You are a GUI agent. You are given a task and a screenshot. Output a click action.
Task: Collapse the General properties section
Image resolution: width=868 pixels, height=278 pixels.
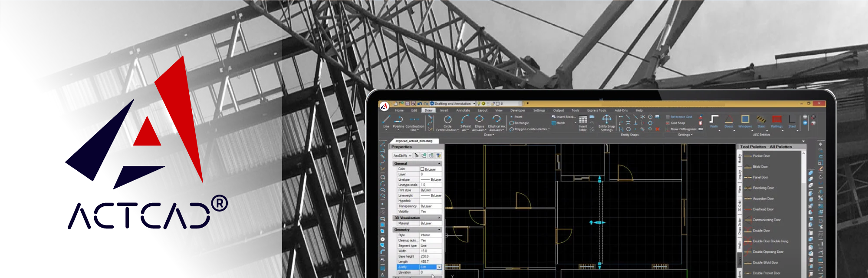point(439,164)
